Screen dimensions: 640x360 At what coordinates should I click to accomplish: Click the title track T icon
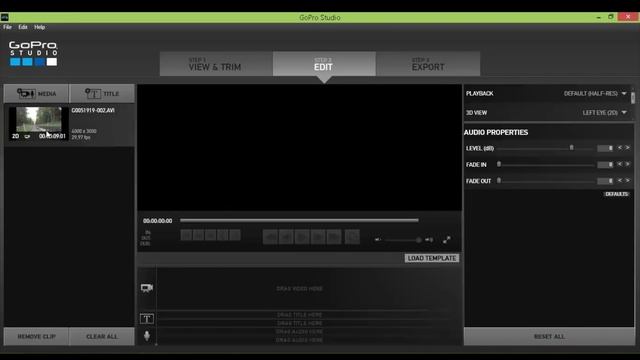[147, 318]
